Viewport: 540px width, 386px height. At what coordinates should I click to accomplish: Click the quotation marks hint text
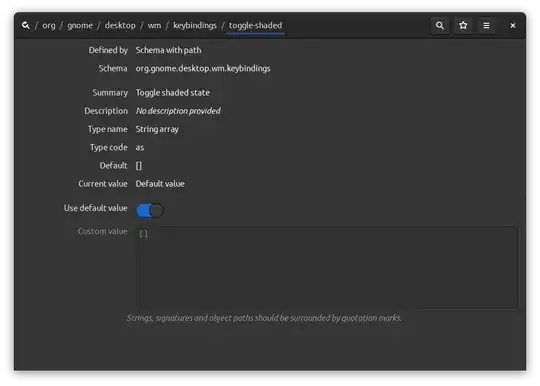264,318
